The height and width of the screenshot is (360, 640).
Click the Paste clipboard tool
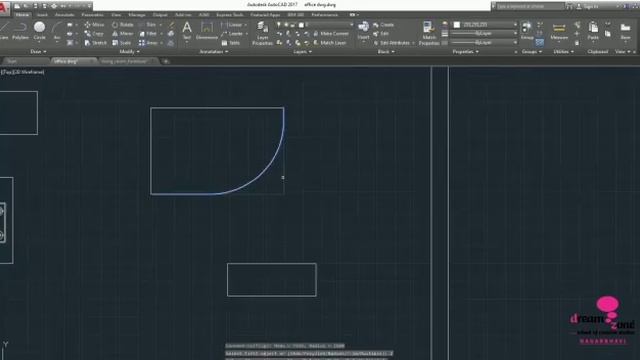click(x=593, y=31)
